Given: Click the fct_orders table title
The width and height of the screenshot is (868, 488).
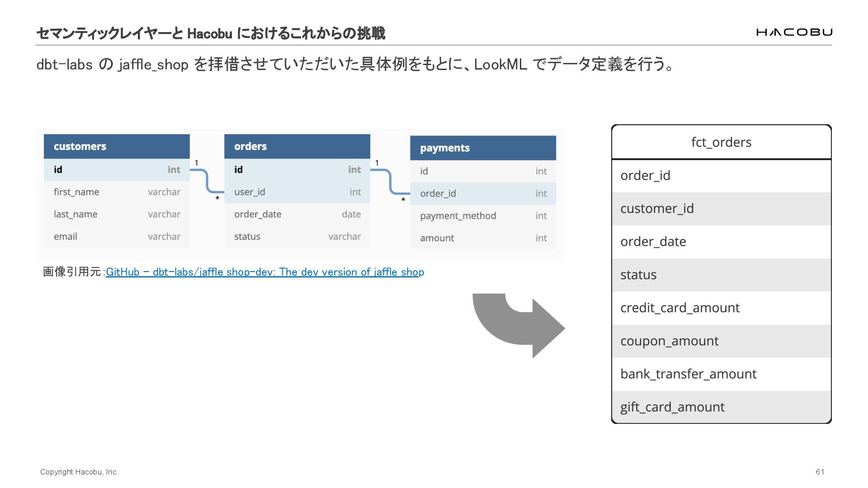Looking at the screenshot, I should click(x=721, y=142).
